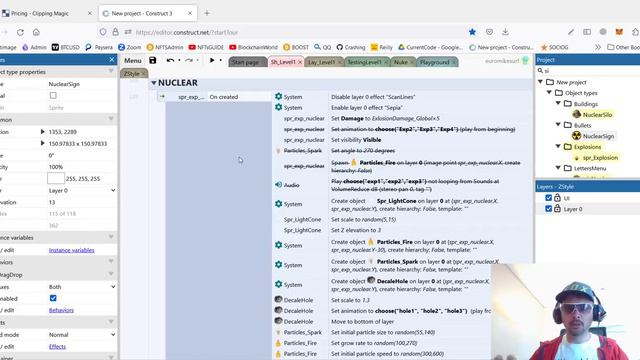Image resolution: width=640 pixels, height=360 pixels.
Task: Click System gear for Disable layer effect
Action: (278, 97)
